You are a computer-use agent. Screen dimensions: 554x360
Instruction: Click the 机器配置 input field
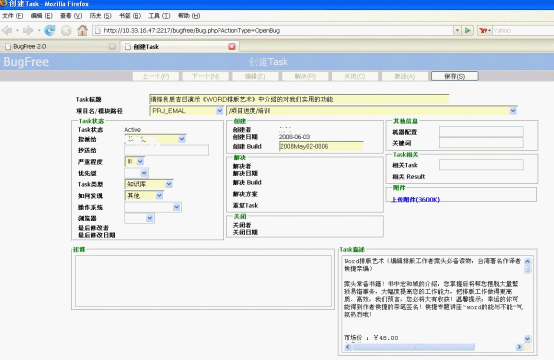481,132
